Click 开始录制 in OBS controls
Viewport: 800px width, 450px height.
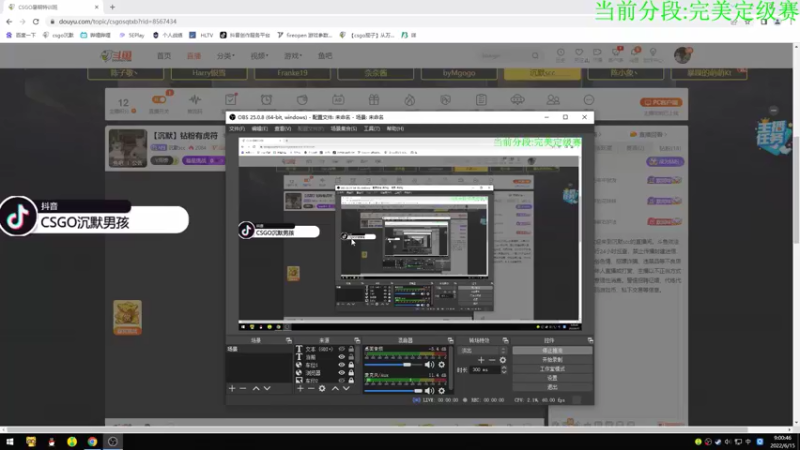[x=552, y=360]
